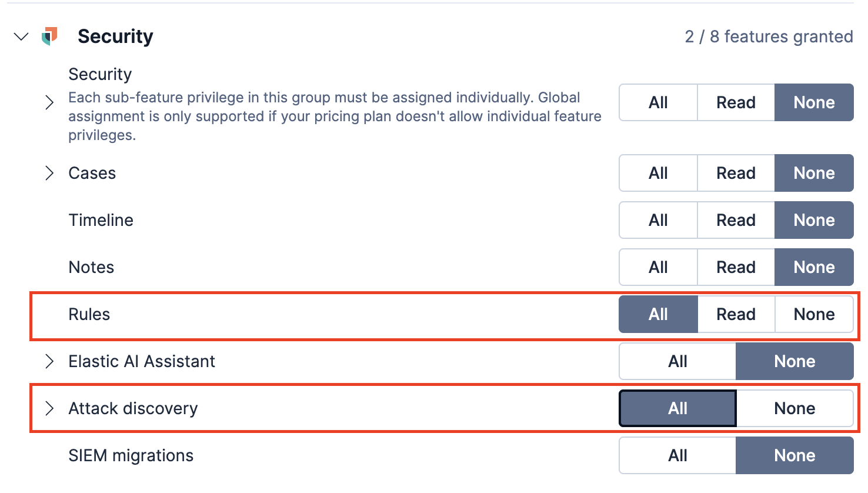Viewport: 868px width, 493px height.
Task: Grant All for Elastic AI Assistant
Action: (x=677, y=361)
